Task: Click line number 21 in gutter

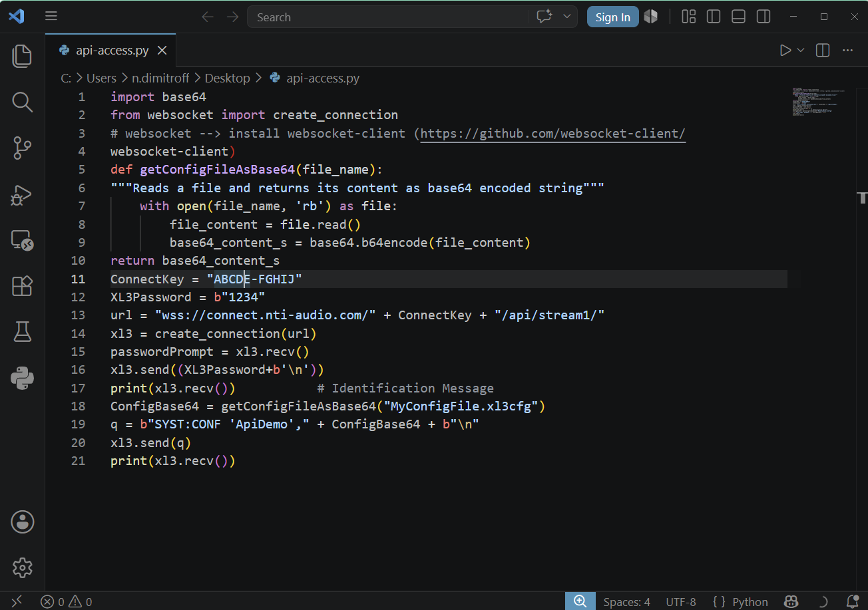Action: [79, 460]
